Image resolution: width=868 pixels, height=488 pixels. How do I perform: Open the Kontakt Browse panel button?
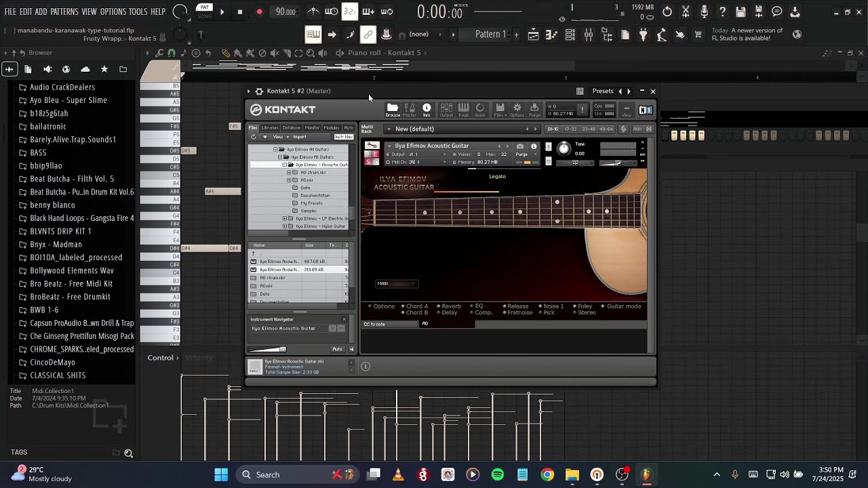click(393, 110)
